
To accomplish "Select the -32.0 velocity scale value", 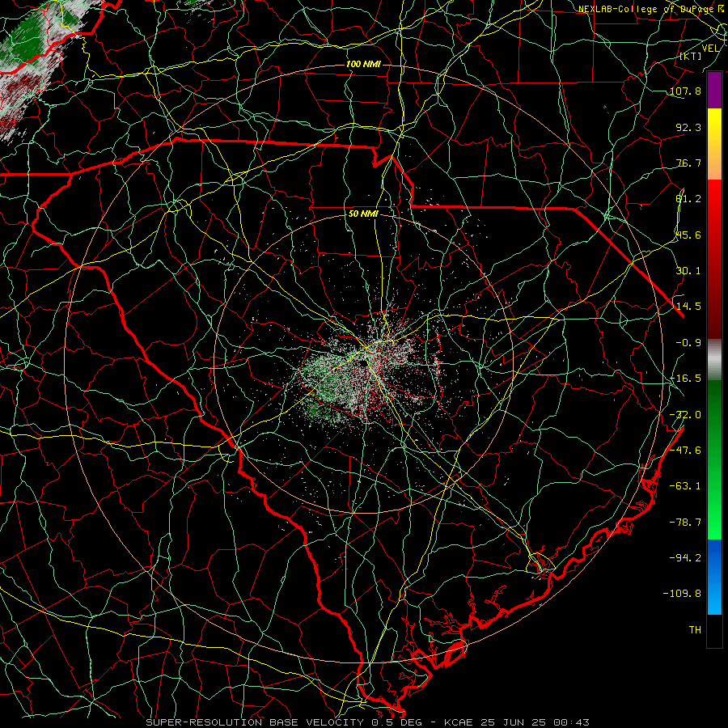I will [x=685, y=415].
